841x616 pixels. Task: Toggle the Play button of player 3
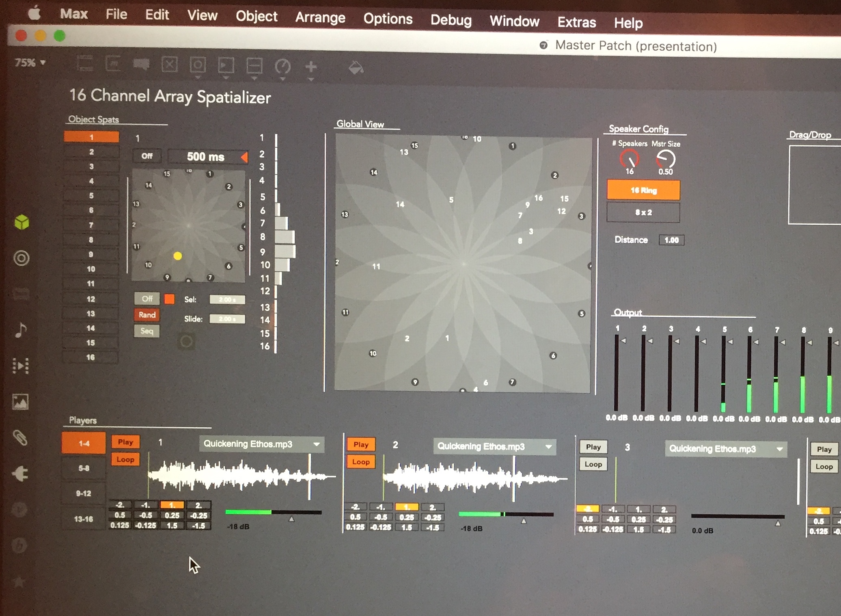[x=593, y=447]
